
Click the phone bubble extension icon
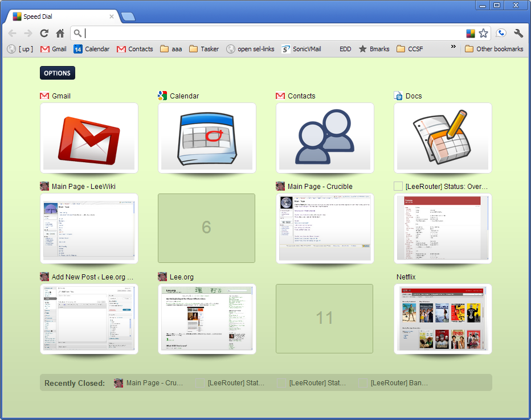501,33
